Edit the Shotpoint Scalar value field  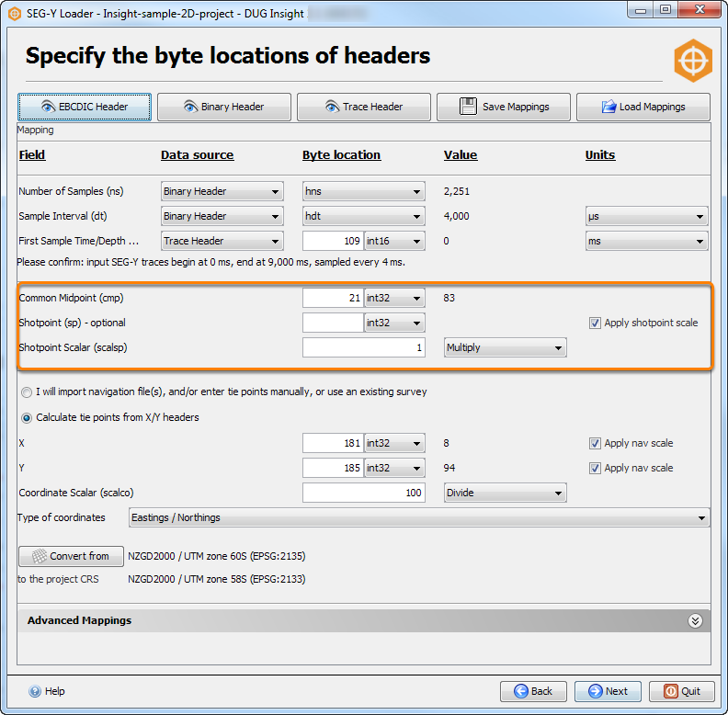pos(364,347)
